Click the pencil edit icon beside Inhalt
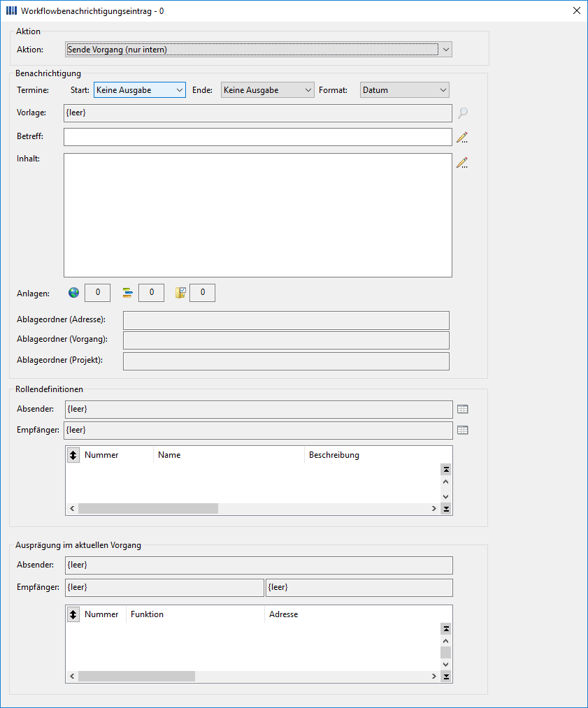Image resolution: width=588 pixels, height=708 pixels. (462, 163)
